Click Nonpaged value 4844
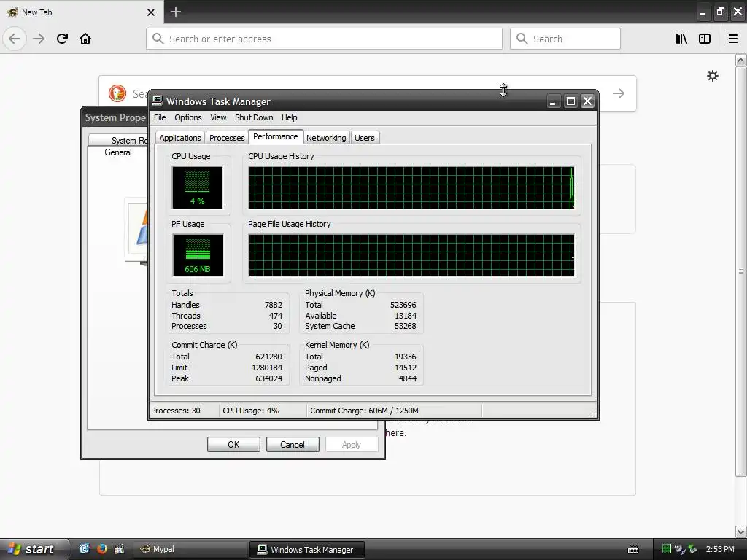Viewport: 747px width, 560px height. point(408,378)
